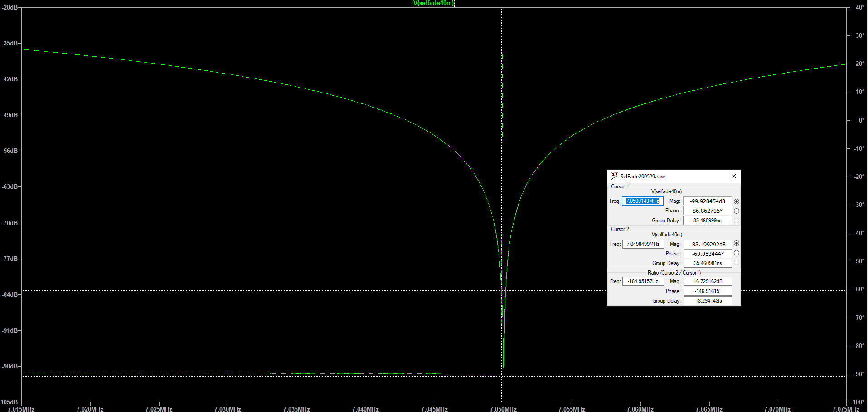Close the SelFade200529.raw cursor dialog
This screenshot has height=412, width=868.
point(734,176)
